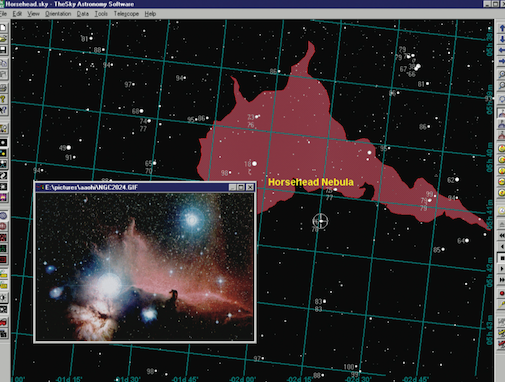Viewport: 505px width, 382px height.
Task: Open the Orientation menu
Action: coord(58,14)
